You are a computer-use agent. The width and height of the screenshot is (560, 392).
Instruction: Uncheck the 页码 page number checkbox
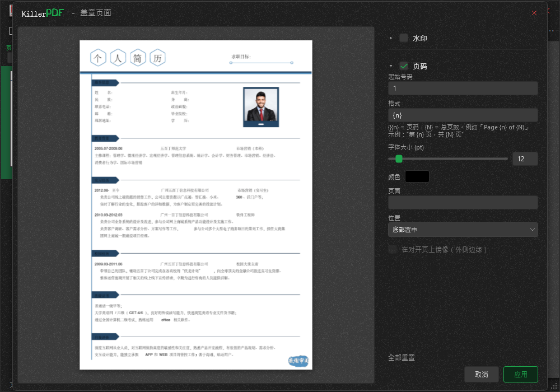click(404, 66)
